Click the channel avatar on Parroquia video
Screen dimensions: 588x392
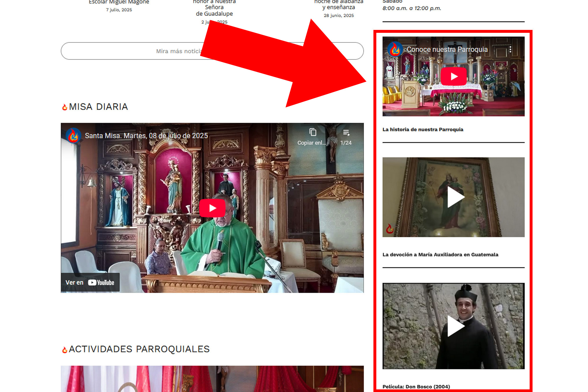(x=395, y=49)
